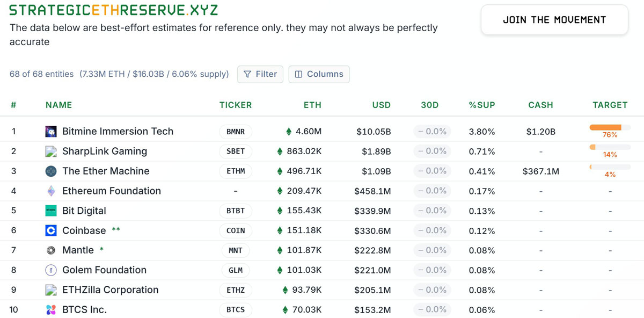Click the Ether Machine logo icon
Screen dimensions: 644x318
51,171
